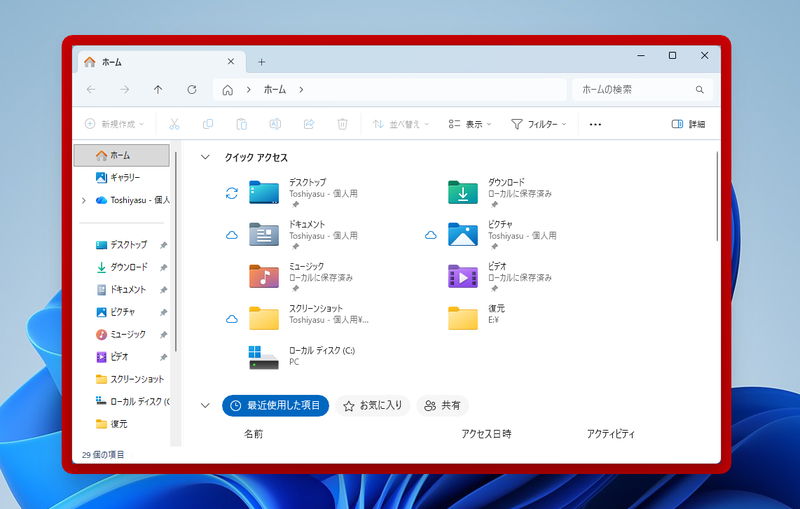Viewport: 800px width, 509px height.
Task: Select the 最近使用した項目 tab
Action: point(276,405)
